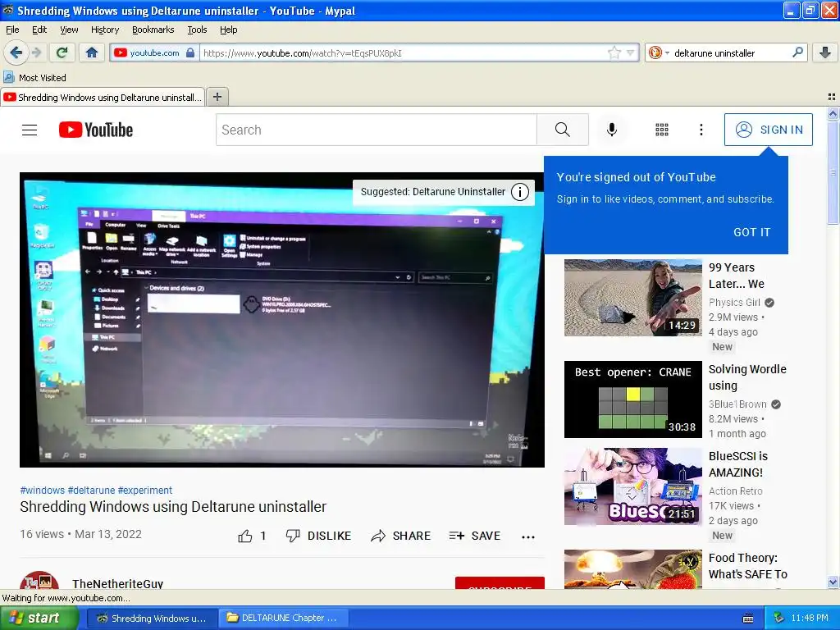Open the Edit menu
The height and width of the screenshot is (630, 840).
pyautogui.click(x=39, y=30)
